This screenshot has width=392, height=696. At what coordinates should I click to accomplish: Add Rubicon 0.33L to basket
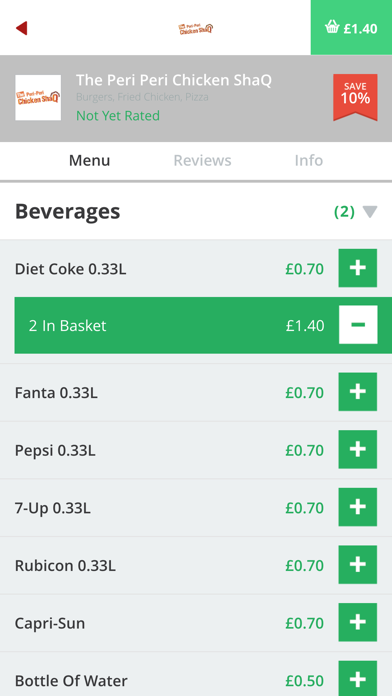(358, 565)
